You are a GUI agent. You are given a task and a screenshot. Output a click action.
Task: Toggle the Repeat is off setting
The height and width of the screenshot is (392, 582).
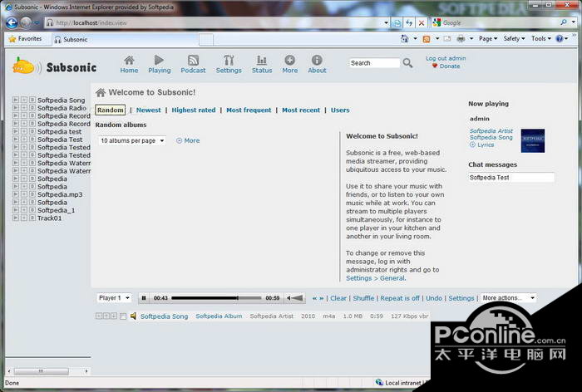coord(399,298)
